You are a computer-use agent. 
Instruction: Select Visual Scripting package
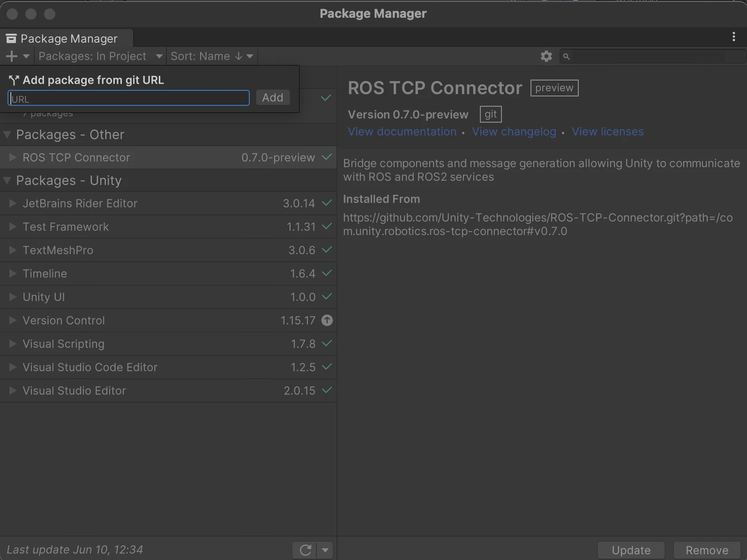168,344
